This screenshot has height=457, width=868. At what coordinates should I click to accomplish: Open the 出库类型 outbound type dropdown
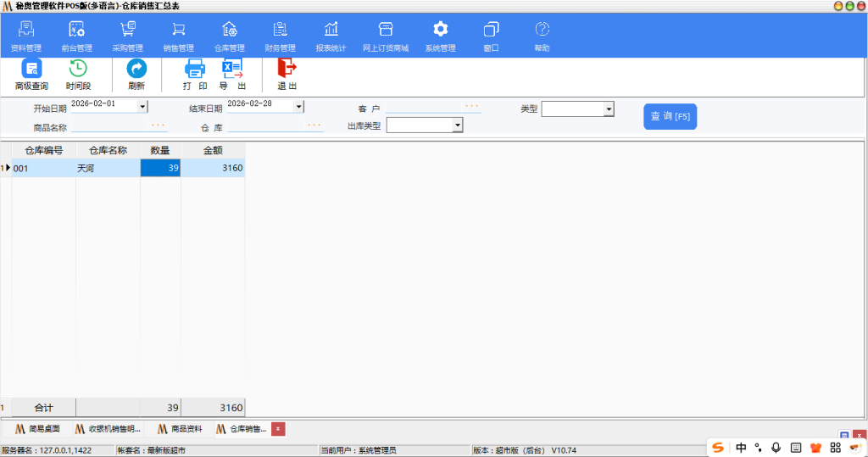click(458, 125)
